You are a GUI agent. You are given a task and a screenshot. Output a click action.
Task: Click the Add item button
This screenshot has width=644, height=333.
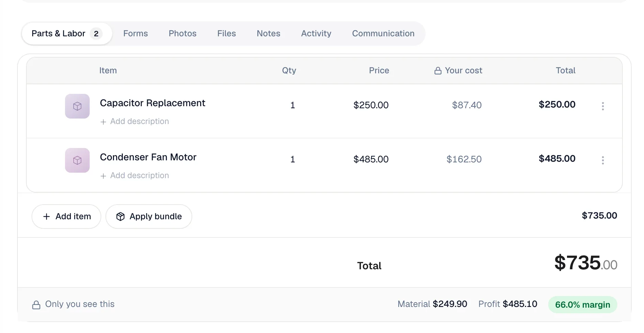pos(66,217)
